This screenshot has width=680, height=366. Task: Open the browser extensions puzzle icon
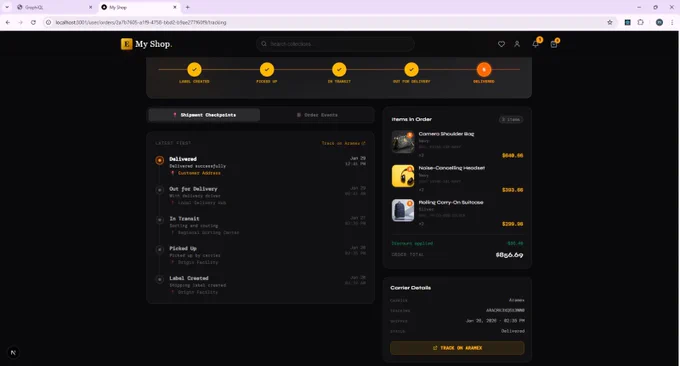click(641, 23)
